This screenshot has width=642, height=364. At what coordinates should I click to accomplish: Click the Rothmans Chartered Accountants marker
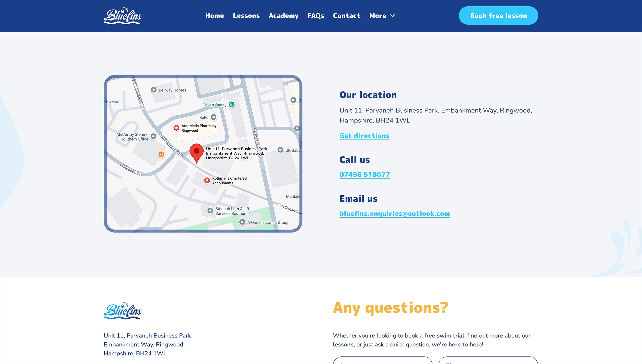point(207,180)
